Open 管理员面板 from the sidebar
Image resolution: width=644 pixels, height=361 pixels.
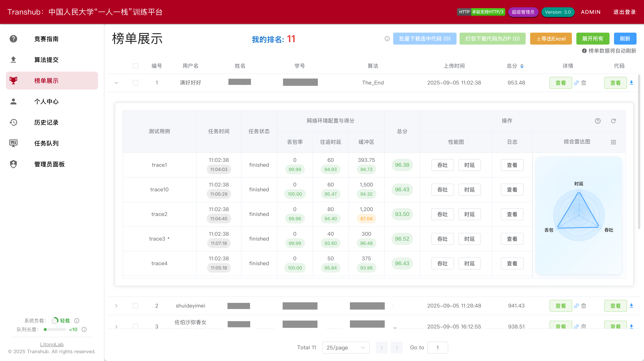point(49,164)
